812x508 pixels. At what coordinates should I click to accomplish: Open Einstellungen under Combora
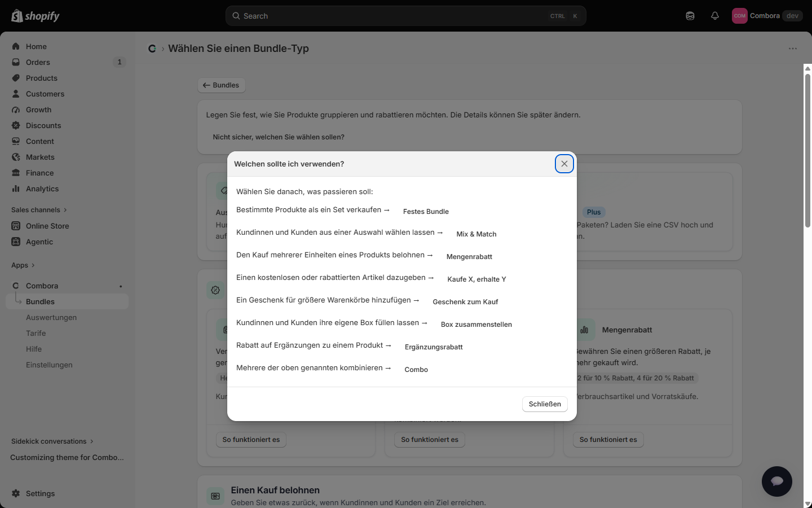[49, 365]
